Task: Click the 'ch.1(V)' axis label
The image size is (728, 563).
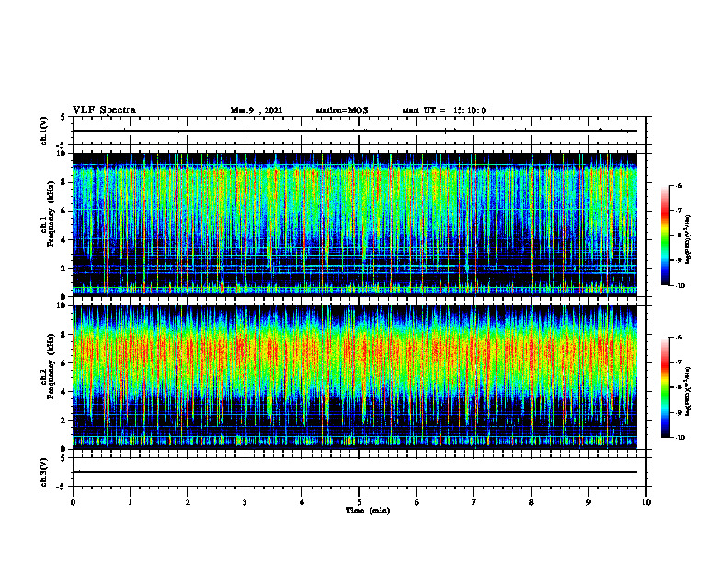Action: (43, 131)
